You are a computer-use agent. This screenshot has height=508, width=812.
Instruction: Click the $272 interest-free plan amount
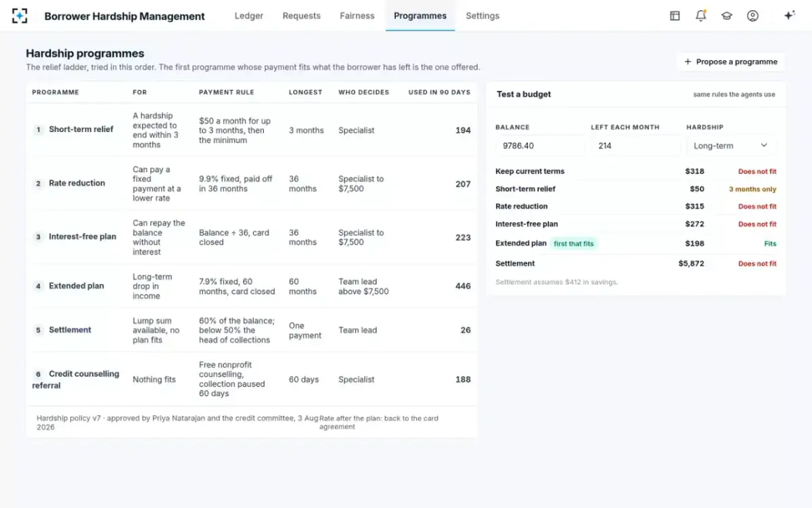click(x=694, y=224)
